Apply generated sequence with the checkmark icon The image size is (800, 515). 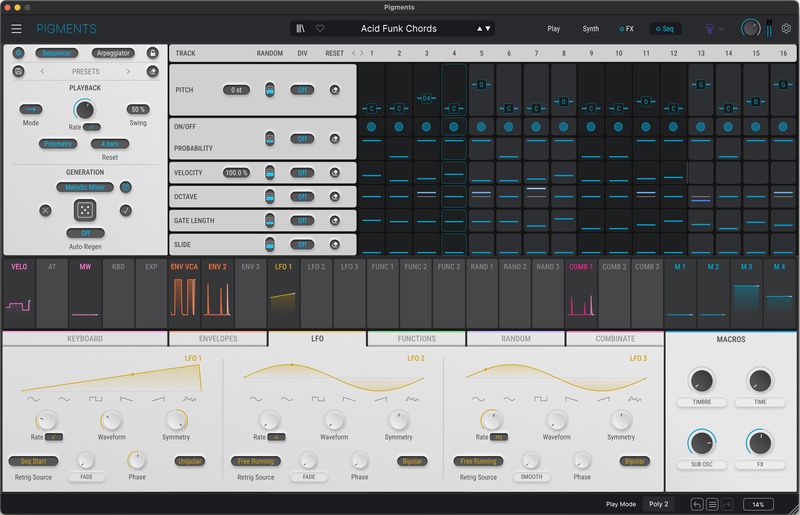[126, 210]
